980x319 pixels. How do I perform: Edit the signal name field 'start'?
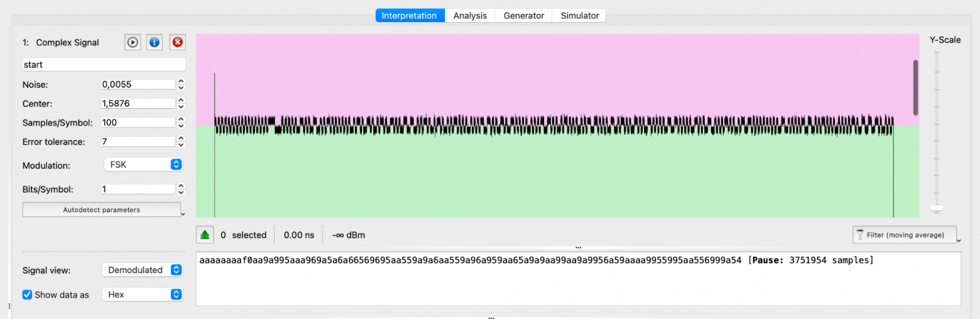(104, 64)
